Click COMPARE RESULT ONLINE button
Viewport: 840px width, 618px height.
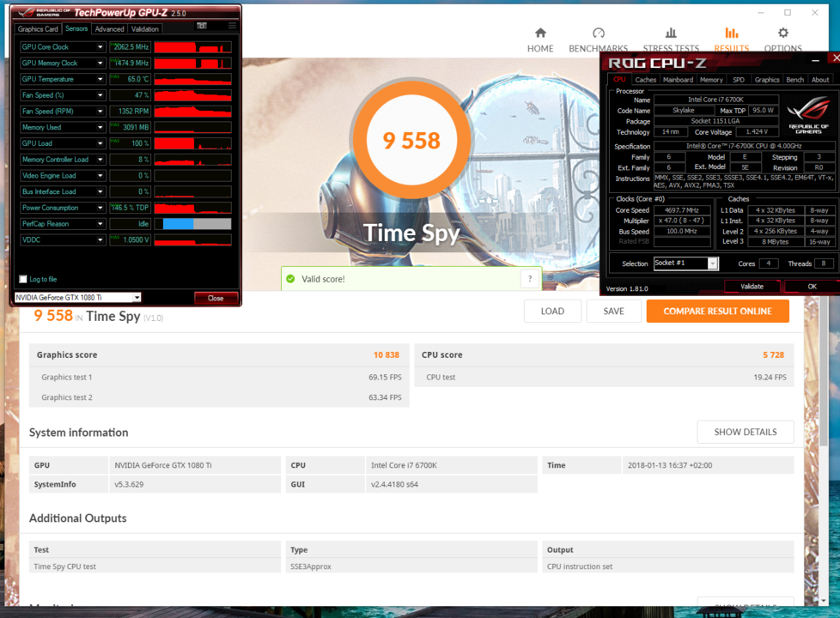pyautogui.click(x=717, y=311)
